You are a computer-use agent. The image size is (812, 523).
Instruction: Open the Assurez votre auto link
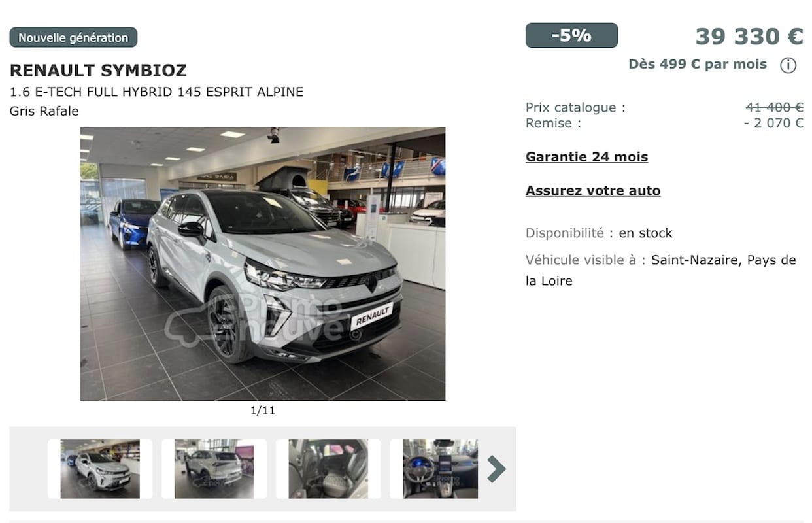[593, 191]
